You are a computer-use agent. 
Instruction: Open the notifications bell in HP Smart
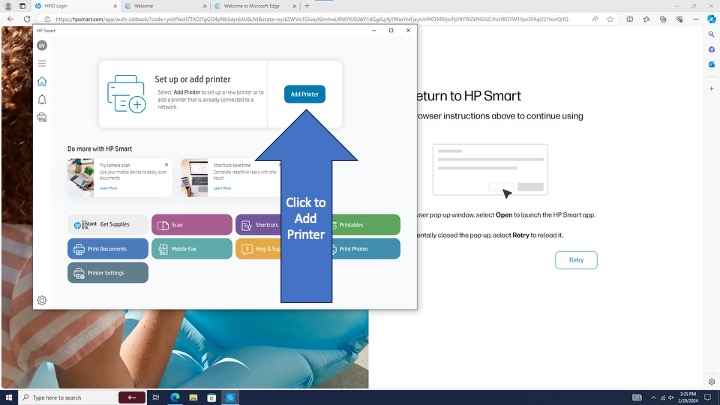[42, 99]
